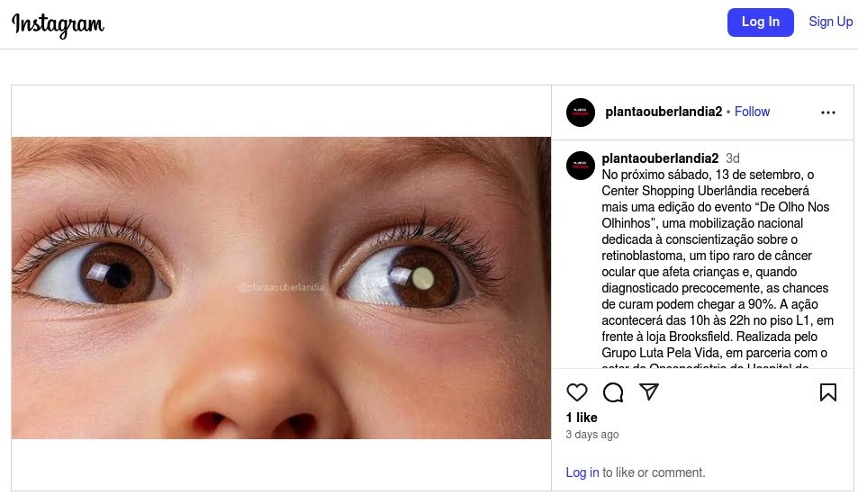Follow plantaouberlandia2
The image size is (858, 504).
pyautogui.click(x=752, y=112)
